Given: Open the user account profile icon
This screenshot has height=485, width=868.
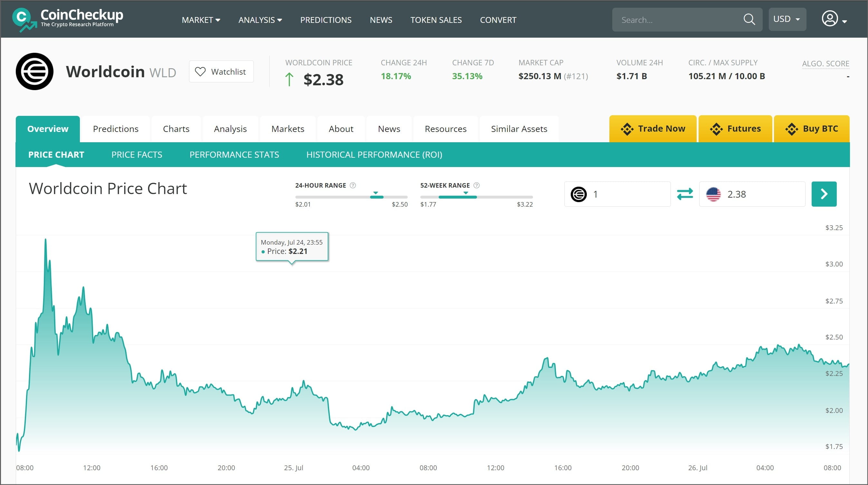Looking at the screenshot, I should pyautogui.click(x=830, y=19).
